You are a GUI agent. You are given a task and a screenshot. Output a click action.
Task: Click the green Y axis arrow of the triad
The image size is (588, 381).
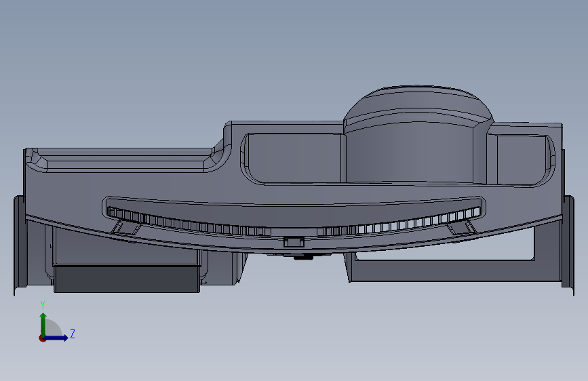pyautogui.click(x=43, y=323)
